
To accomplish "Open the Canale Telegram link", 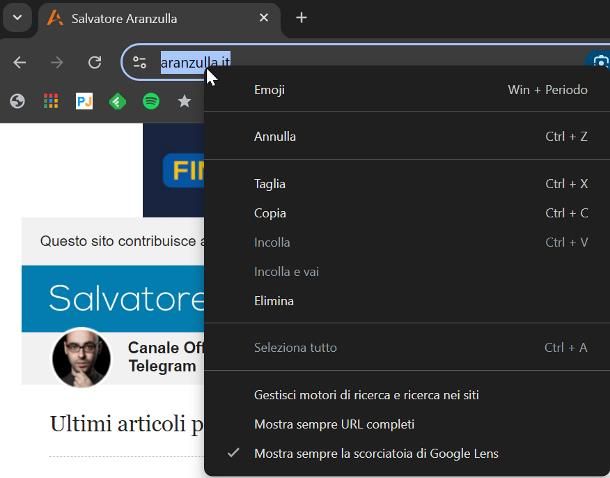I will click(165, 357).
